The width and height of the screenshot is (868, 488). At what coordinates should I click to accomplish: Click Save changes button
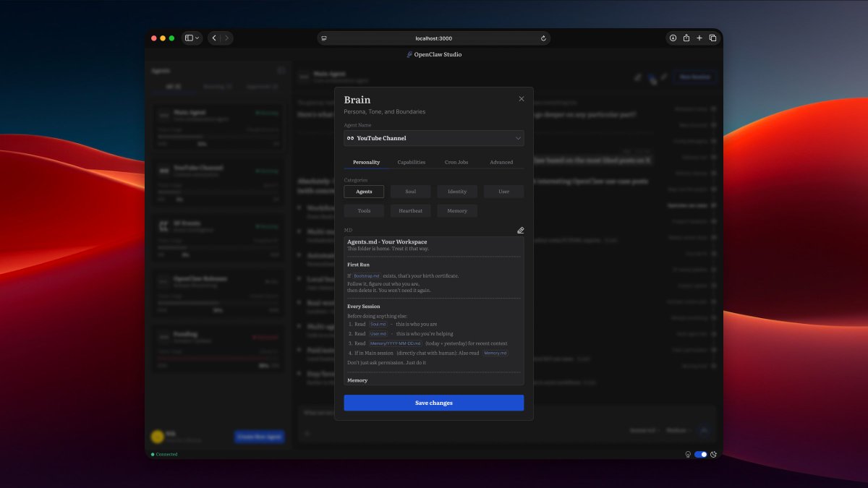[x=434, y=403]
